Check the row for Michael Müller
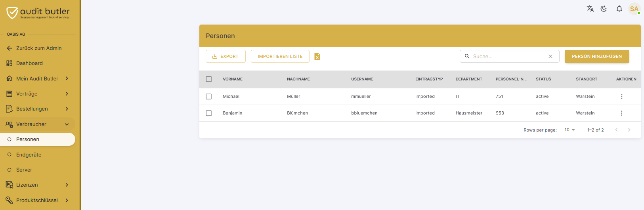 coord(209,96)
